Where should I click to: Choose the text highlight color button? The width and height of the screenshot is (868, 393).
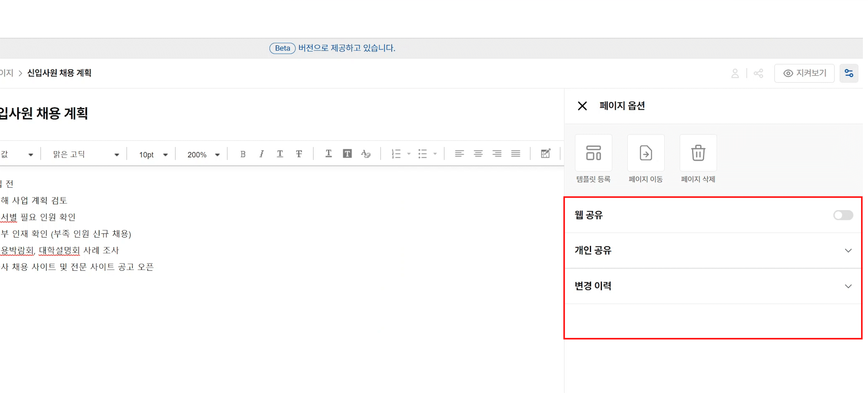(347, 154)
